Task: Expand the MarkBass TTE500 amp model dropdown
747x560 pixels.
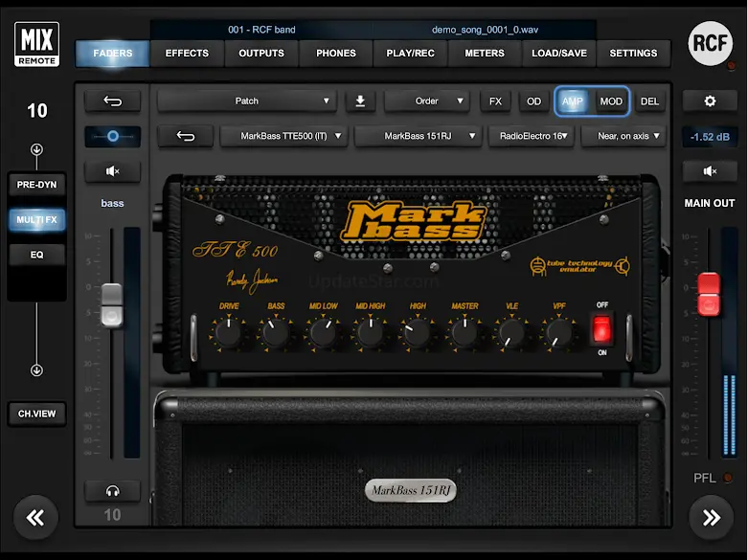Action: 283,136
